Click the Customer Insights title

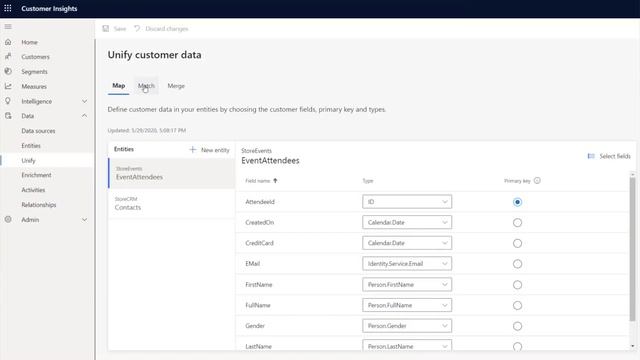[x=49, y=9]
